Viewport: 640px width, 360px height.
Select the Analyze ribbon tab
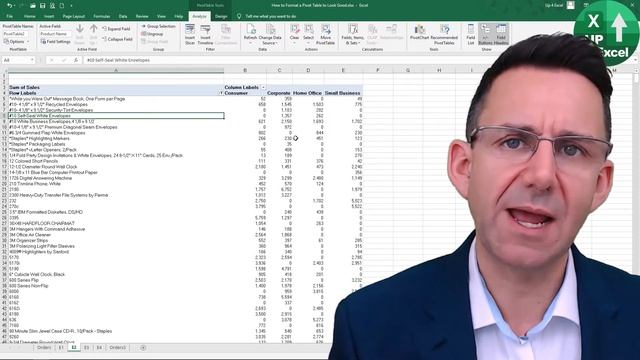199,16
